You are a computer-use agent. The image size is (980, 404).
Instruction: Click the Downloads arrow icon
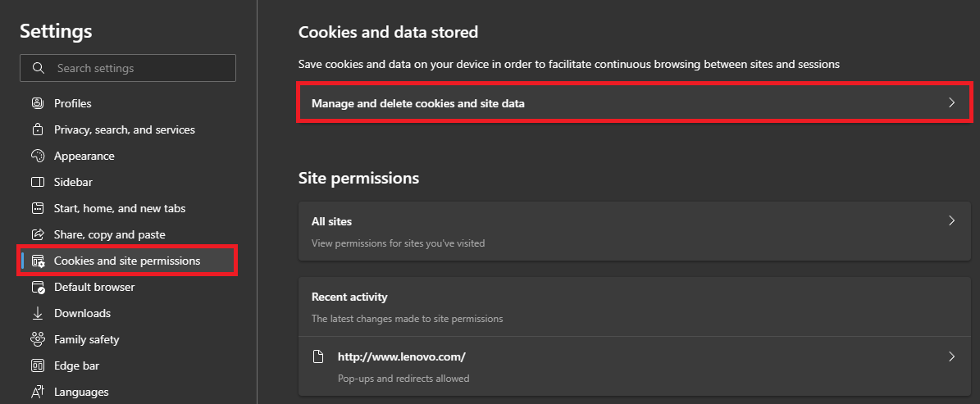click(37, 313)
